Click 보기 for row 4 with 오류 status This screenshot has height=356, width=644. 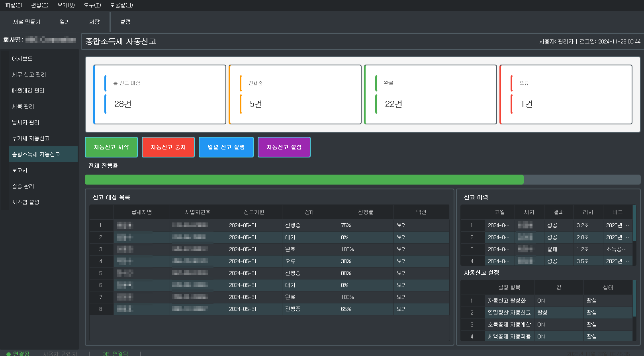click(x=402, y=261)
